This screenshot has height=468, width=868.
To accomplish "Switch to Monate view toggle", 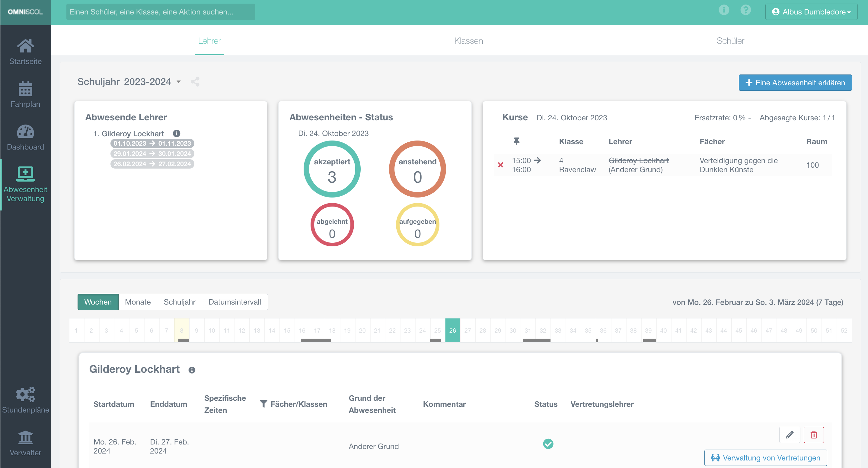I will 138,302.
